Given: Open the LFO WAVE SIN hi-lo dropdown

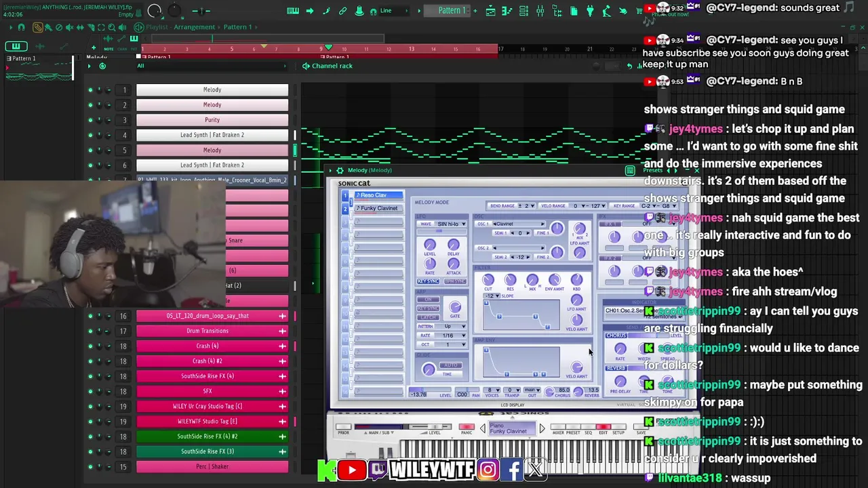Looking at the screenshot, I should point(452,224).
